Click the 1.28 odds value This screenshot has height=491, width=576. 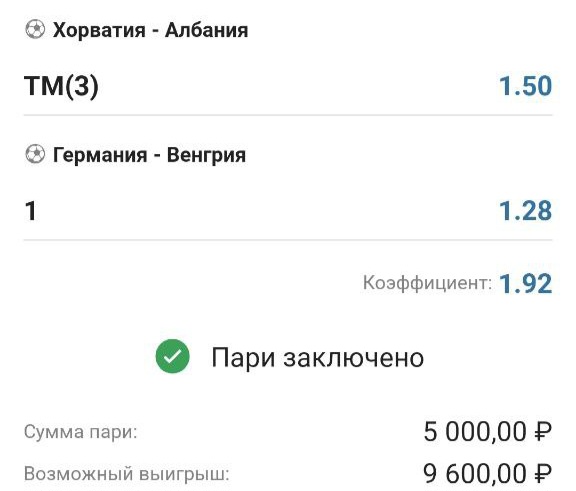pos(525,211)
